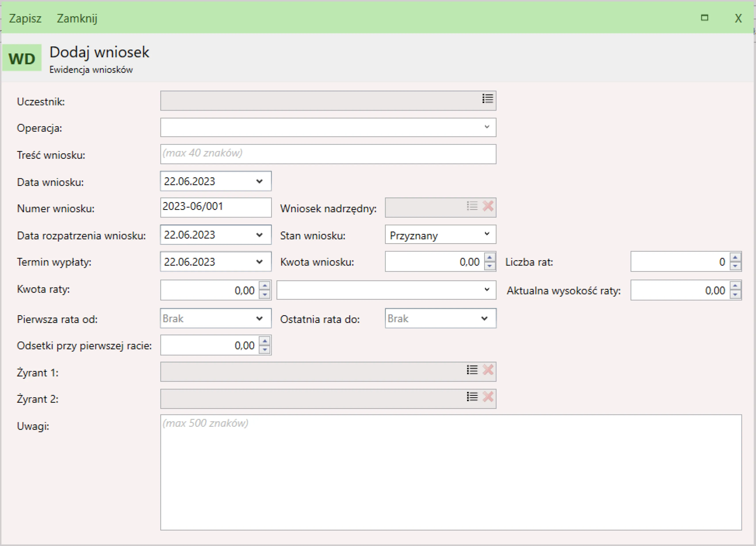Expand Stan wniosku dropdown showing Przyznany
Viewport: 756px width, 546px height.
coord(487,234)
